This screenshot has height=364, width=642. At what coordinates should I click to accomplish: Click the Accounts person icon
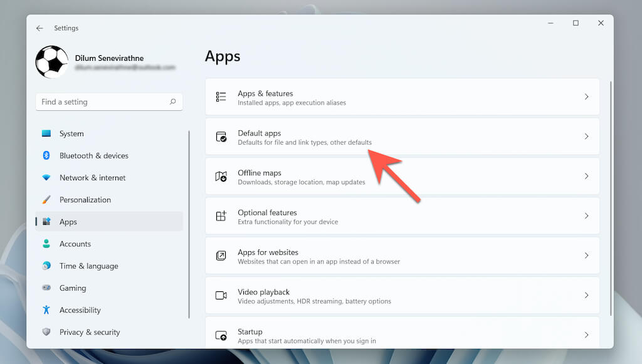46,244
